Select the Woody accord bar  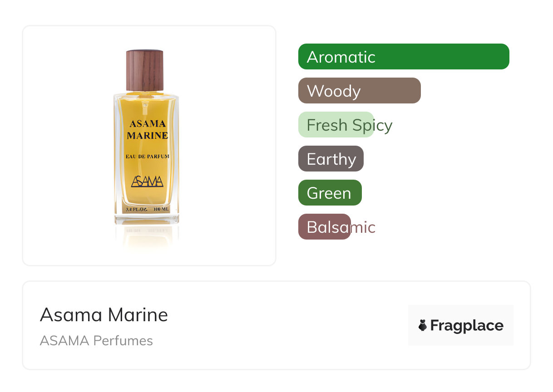click(x=359, y=91)
